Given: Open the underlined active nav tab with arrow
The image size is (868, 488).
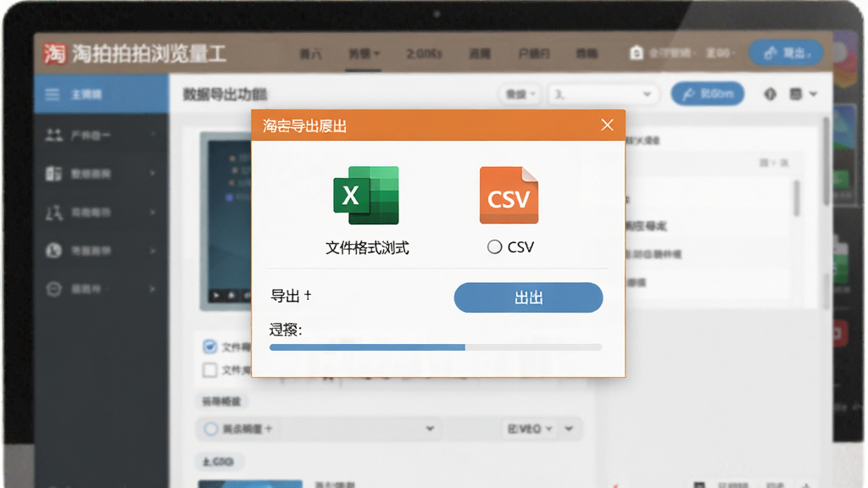Looking at the screenshot, I should [364, 53].
